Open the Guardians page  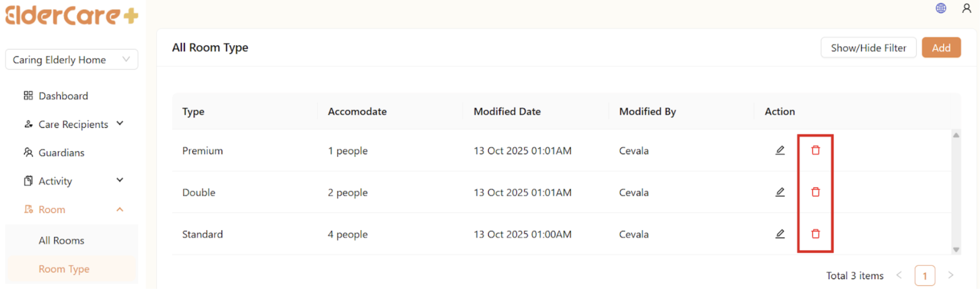(61, 153)
